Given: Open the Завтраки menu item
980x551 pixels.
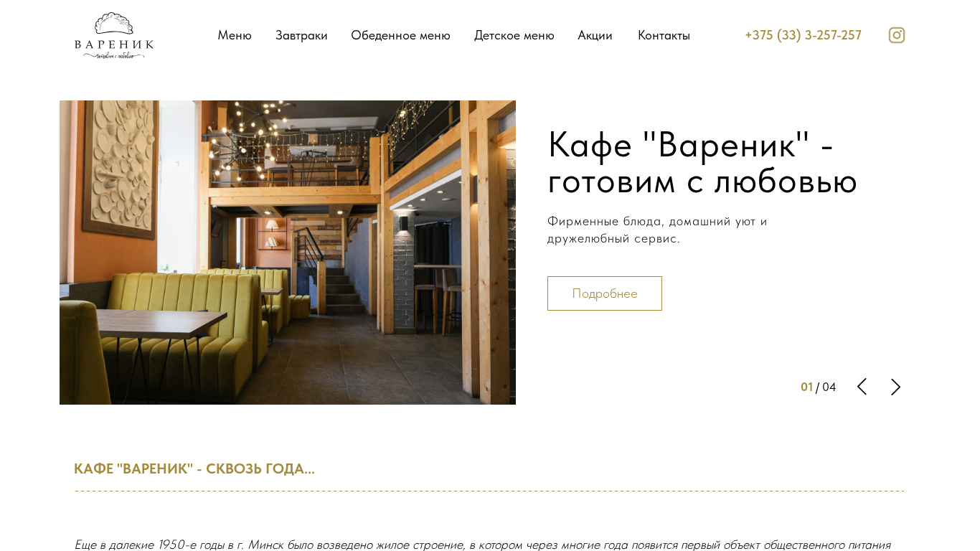Looking at the screenshot, I should [x=301, y=35].
